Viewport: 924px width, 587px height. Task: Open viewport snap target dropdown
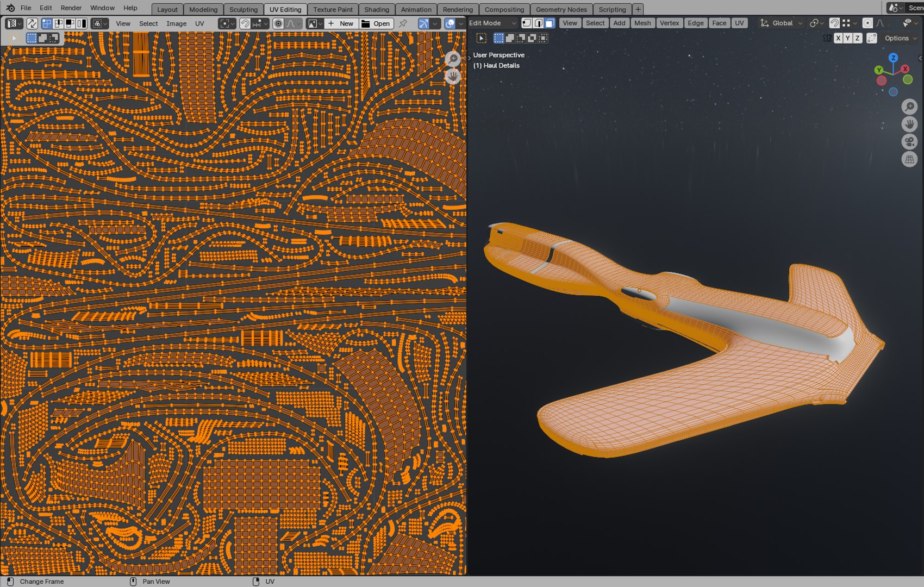850,23
